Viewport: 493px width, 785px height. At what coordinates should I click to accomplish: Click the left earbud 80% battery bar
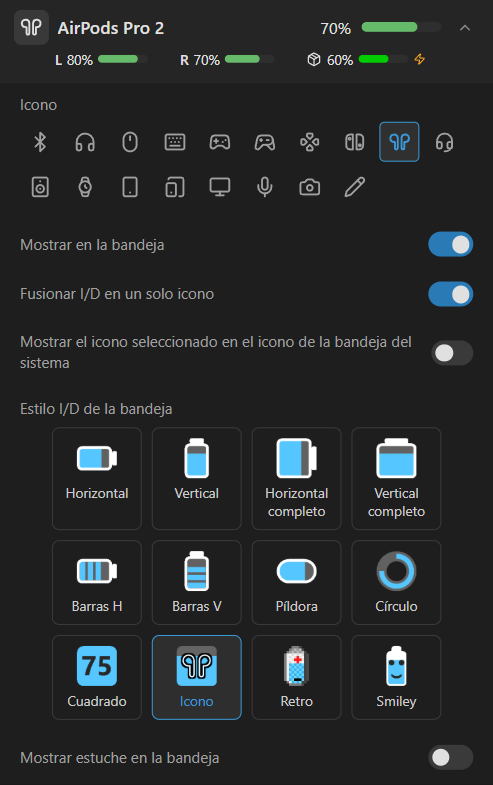pyautogui.click(x=123, y=59)
